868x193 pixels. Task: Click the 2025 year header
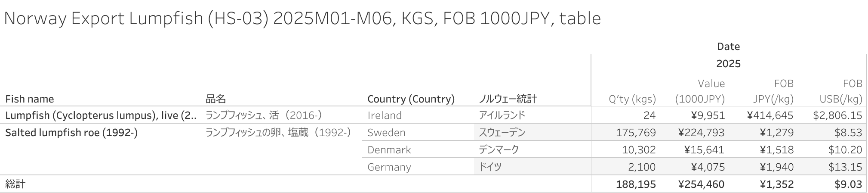click(x=728, y=64)
